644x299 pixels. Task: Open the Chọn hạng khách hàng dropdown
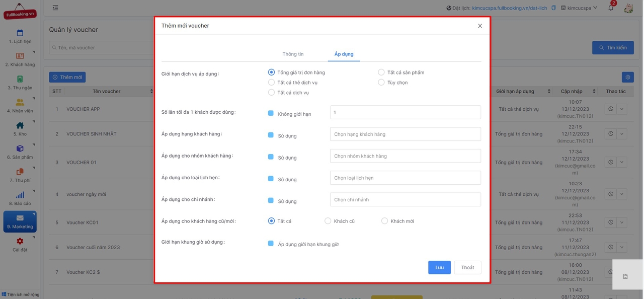coord(405,134)
